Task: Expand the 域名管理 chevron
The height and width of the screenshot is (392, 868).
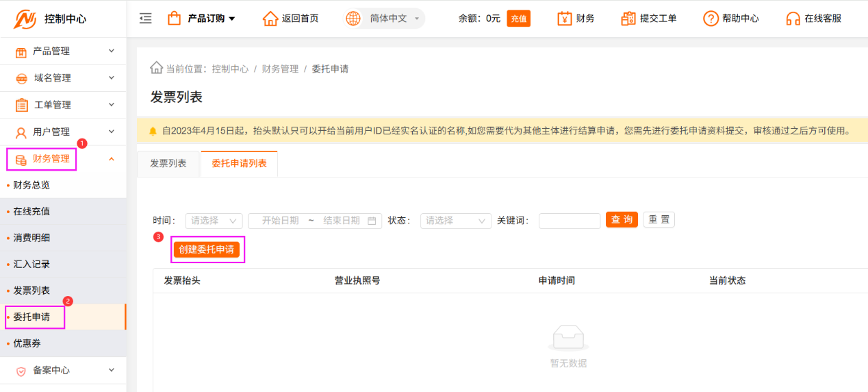Action: click(x=112, y=78)
